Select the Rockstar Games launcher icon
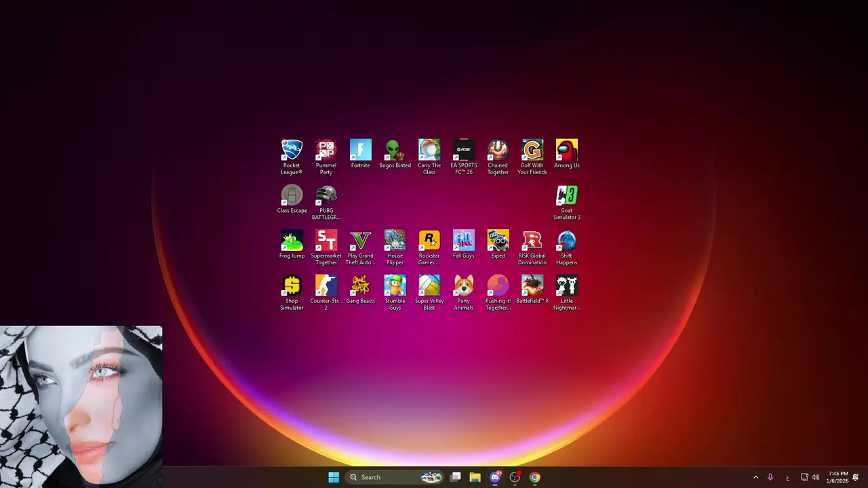Screen dimensions: 868x488 tap(429, 248)
